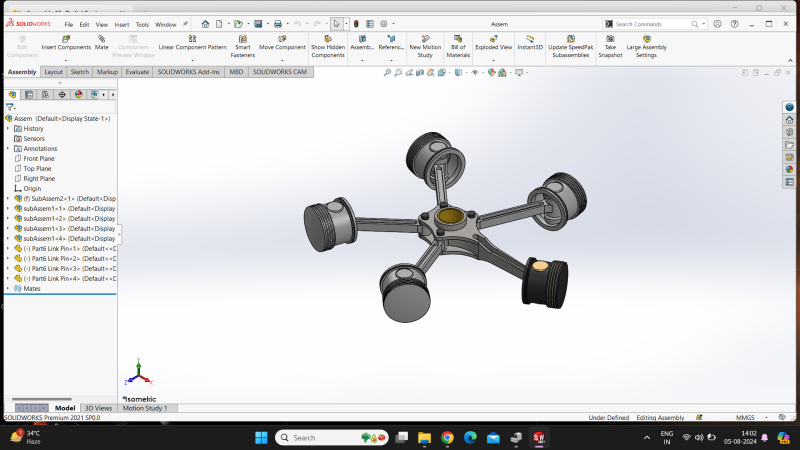Open the File menu
This screenshot has width=800, height=450.
tap(68, 24)
